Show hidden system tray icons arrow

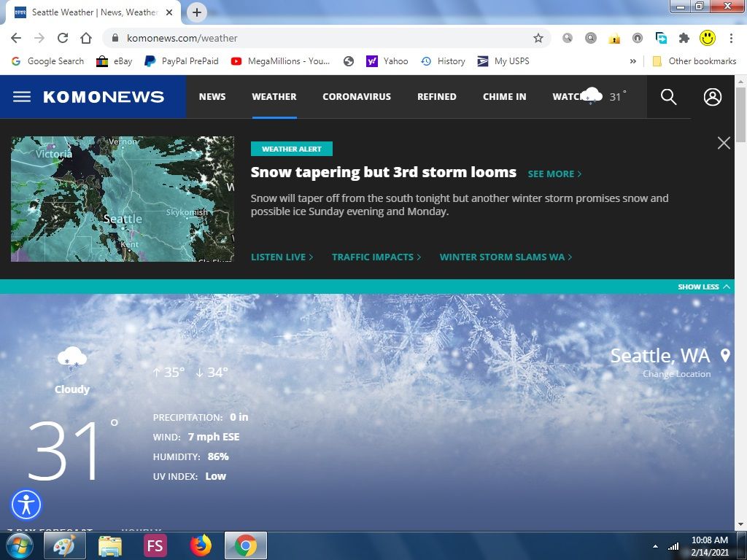pos(656,546)
